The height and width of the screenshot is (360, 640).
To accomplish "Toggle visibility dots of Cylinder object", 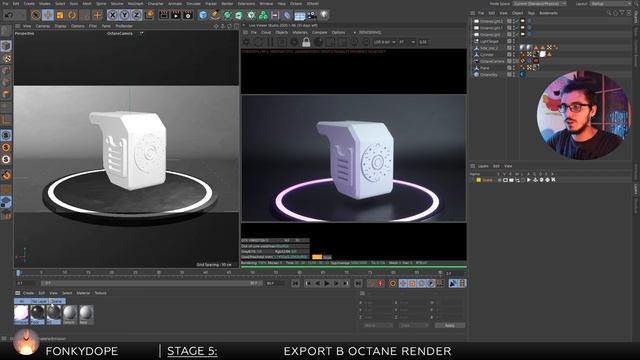I will (x=514, y=54).
